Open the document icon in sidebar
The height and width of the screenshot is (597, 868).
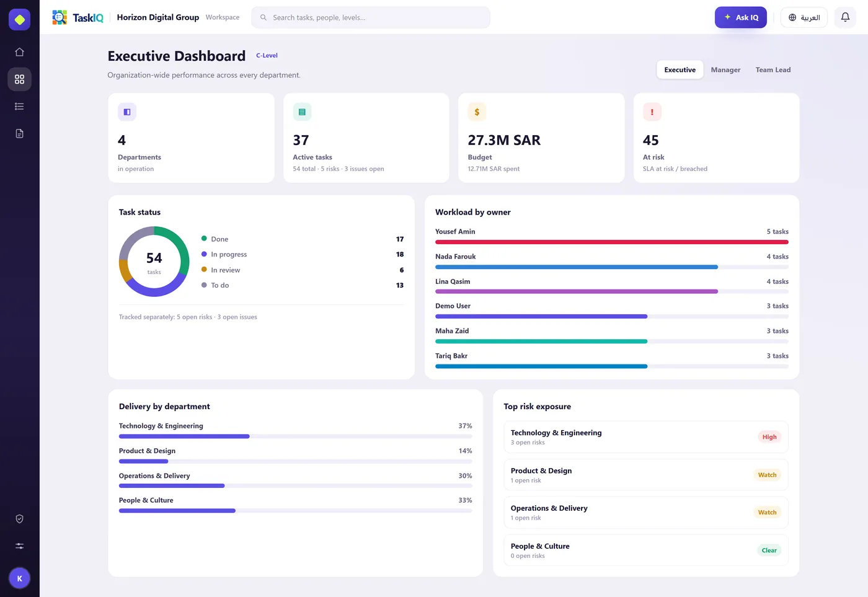[x=19, y=133]
